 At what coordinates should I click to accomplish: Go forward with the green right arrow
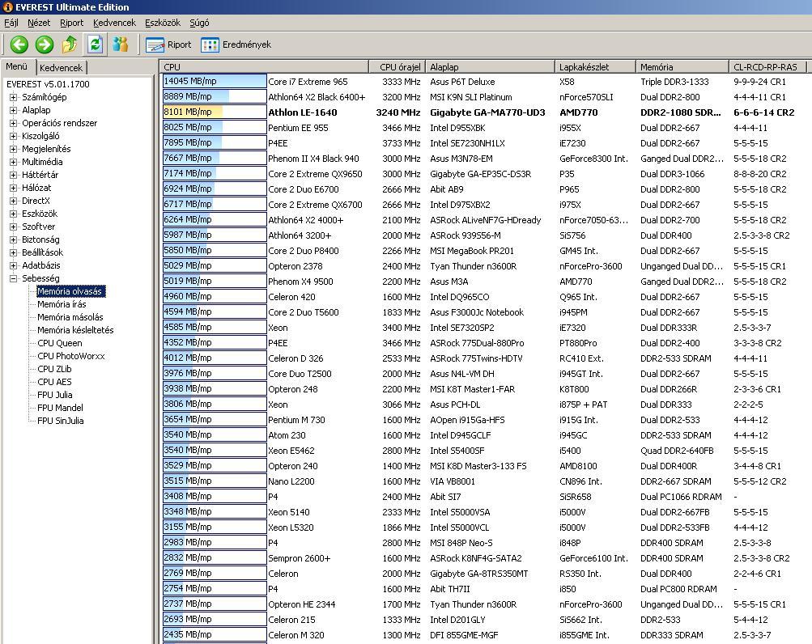45,44
